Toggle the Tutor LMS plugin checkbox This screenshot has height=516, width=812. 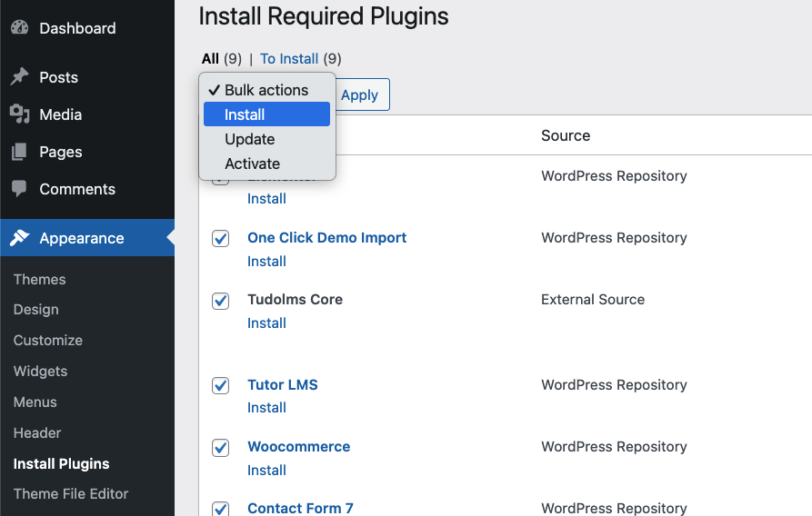[x=220, y=385]
